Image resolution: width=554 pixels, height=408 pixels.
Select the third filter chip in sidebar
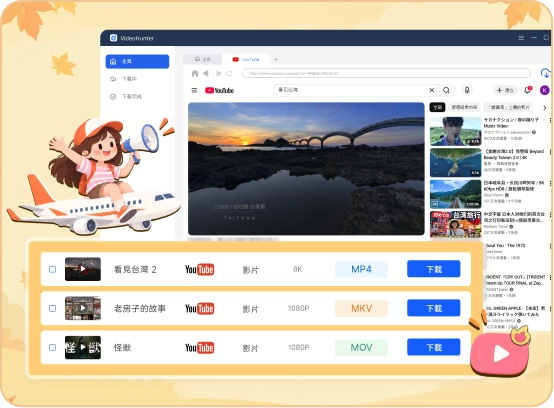coord(508,107)
